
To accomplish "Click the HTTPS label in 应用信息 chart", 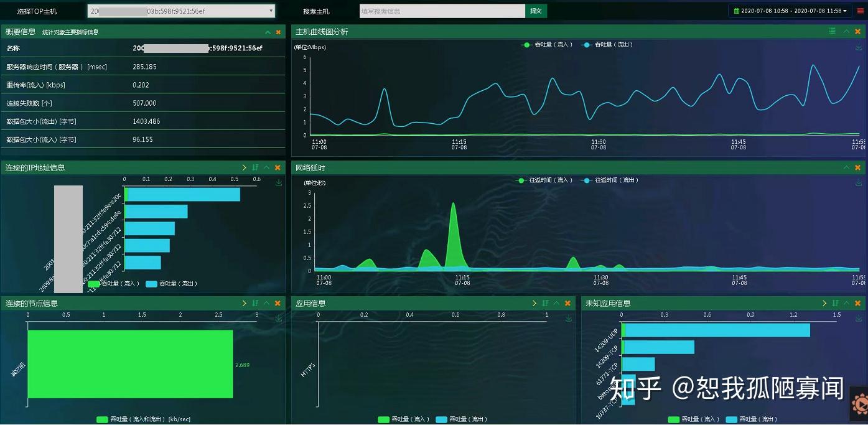I will point(309,370).
